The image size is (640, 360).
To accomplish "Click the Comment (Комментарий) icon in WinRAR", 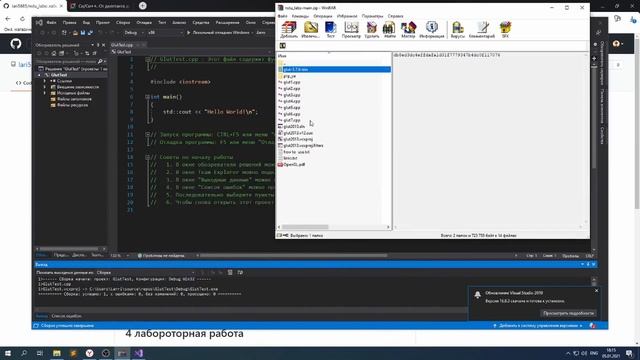I will click(x=482, y=28).
